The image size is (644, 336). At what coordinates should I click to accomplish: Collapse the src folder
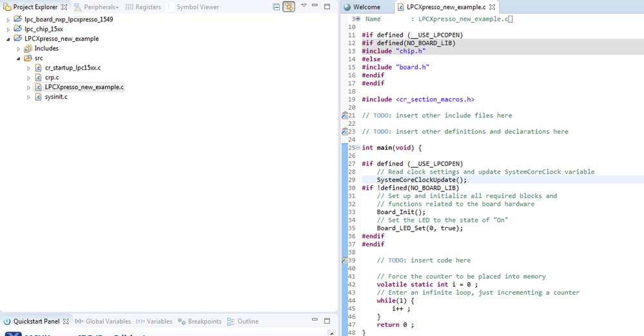pyautogui.click(x=19, y=58)
